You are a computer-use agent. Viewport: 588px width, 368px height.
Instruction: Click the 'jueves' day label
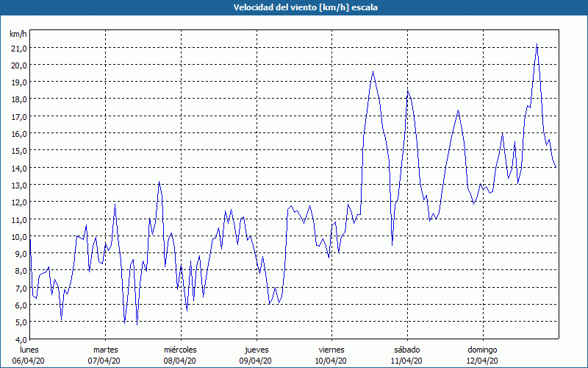click(257, 350)
